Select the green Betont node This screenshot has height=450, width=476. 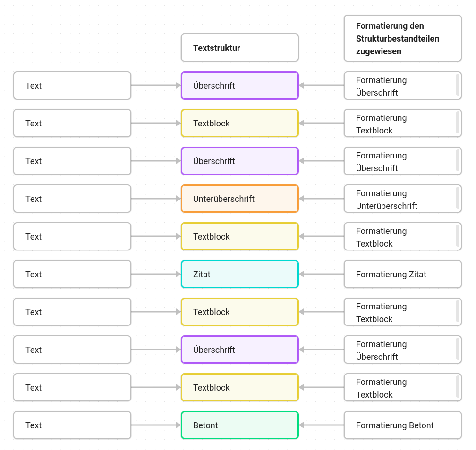pyautogui.click(x=240, y=425)
